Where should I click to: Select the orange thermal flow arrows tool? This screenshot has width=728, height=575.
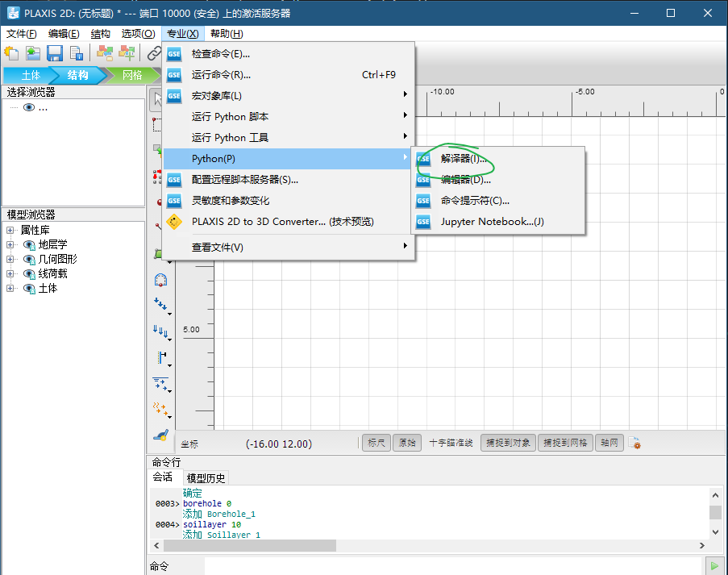(x=160, y=409)
